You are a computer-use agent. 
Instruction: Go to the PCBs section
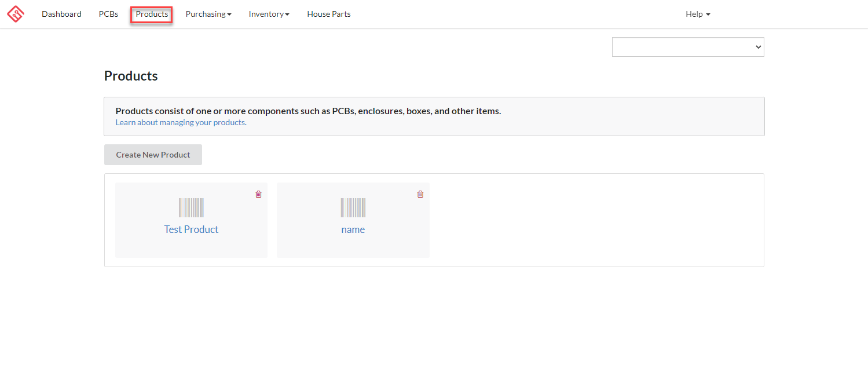[x=108, y=14]
